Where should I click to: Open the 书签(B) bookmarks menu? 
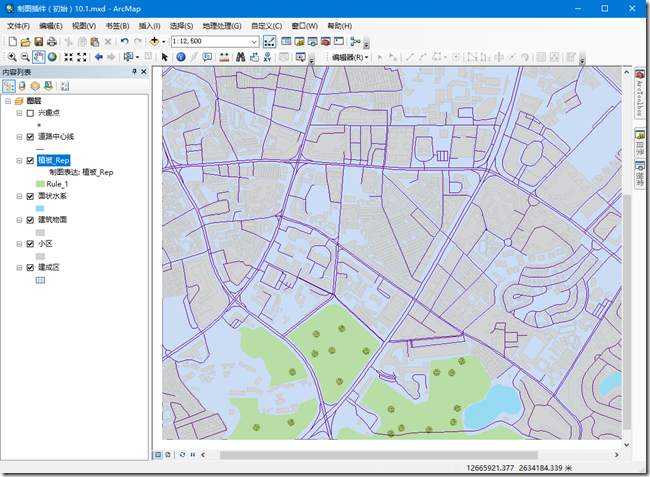tap(116, 25)
